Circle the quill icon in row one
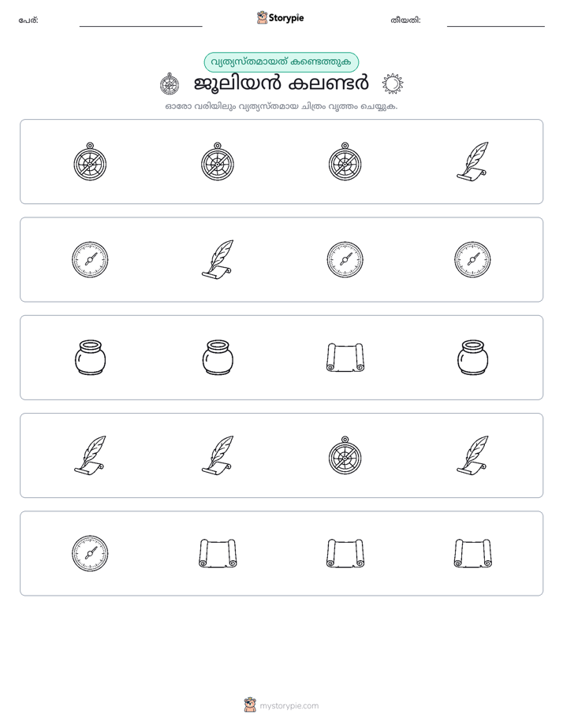 point(472,161)
